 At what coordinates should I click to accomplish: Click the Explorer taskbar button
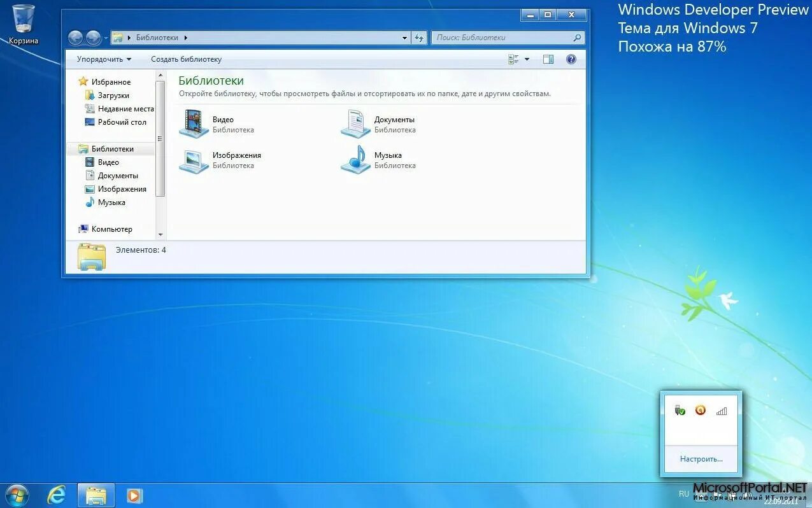[x=96, y=495]
